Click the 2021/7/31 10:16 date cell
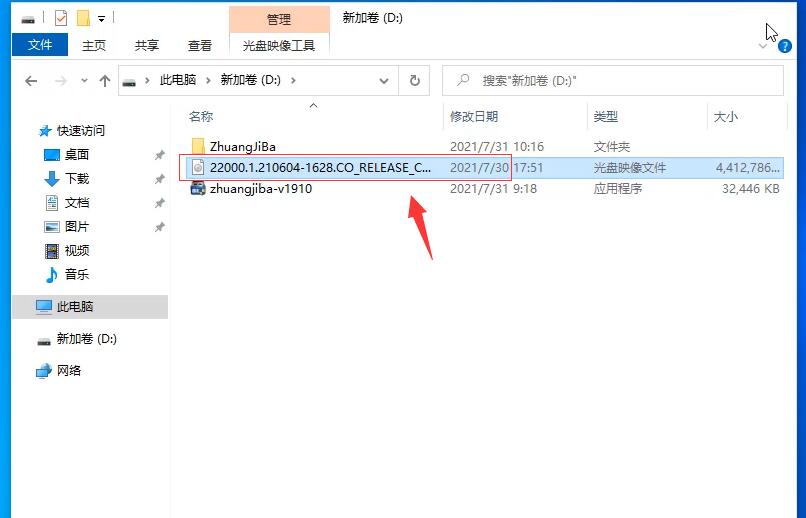 tap(497, 146)
